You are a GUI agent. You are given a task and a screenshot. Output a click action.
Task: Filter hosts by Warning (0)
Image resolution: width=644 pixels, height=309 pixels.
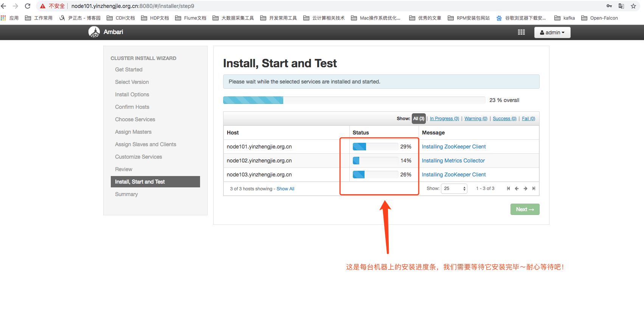coord(476,119)
